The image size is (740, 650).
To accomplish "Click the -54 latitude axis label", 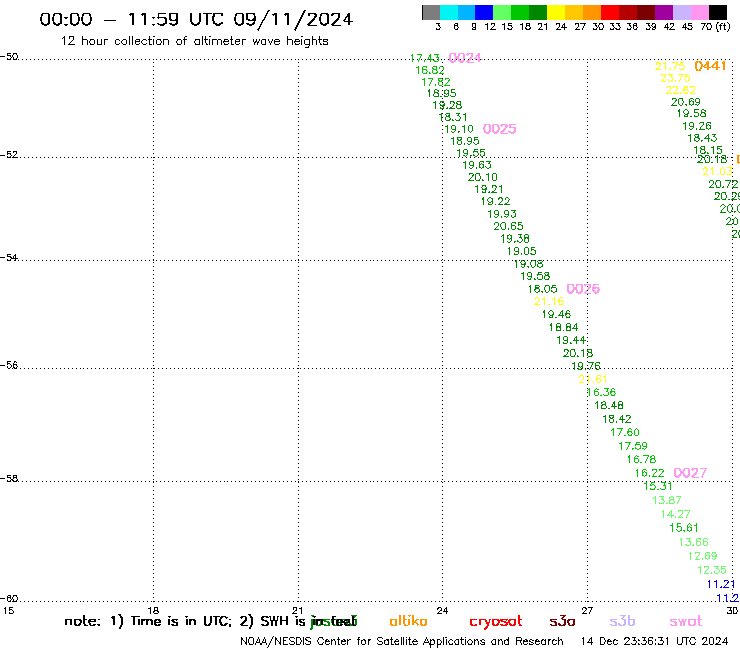I will click(x=9, y=258).
